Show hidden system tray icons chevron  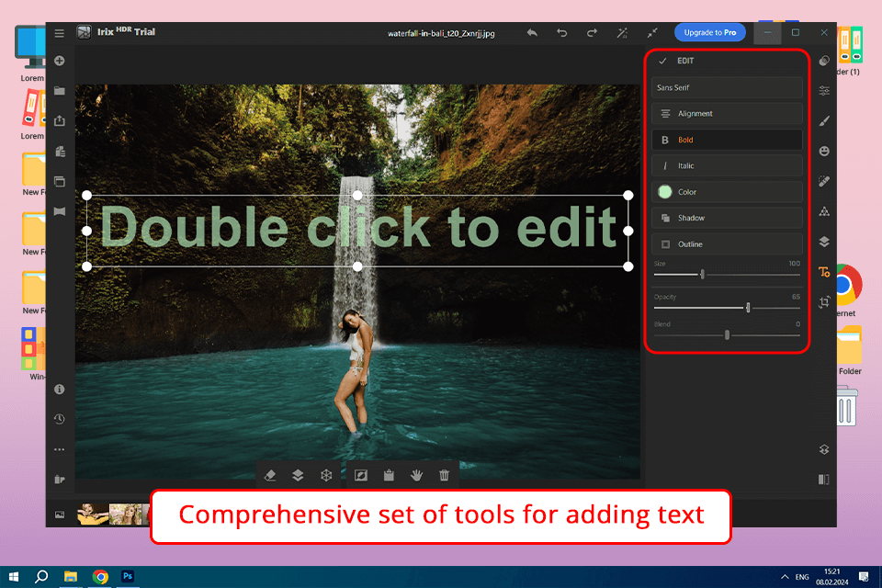pos(785,577)
